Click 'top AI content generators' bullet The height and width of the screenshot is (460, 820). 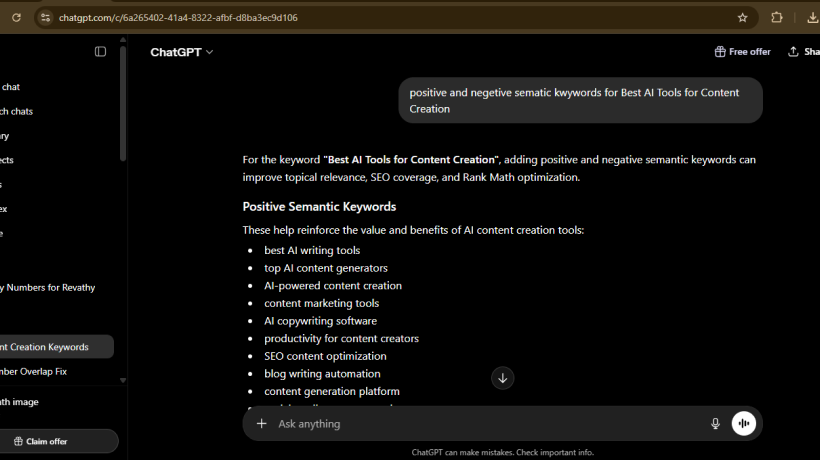(x=326, y=268)
